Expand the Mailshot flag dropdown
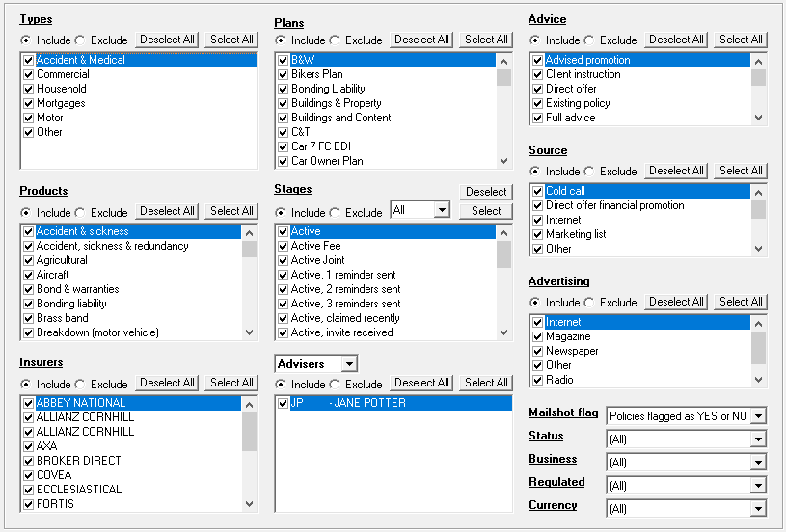786x532 pixels. [x=758, y=415]
